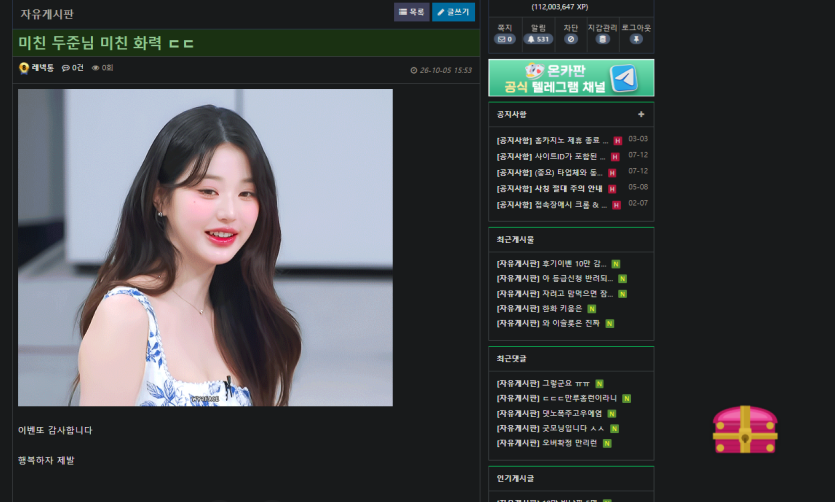The width and height of the screenshot is (835, 502).
Task: Open the 쪽지 messages envelope icon
Action: 504,39
